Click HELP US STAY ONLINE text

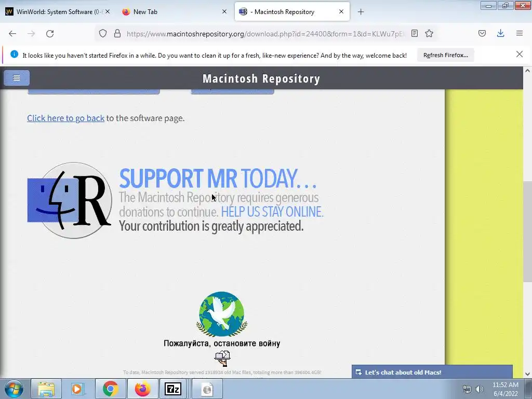[272, 212]
